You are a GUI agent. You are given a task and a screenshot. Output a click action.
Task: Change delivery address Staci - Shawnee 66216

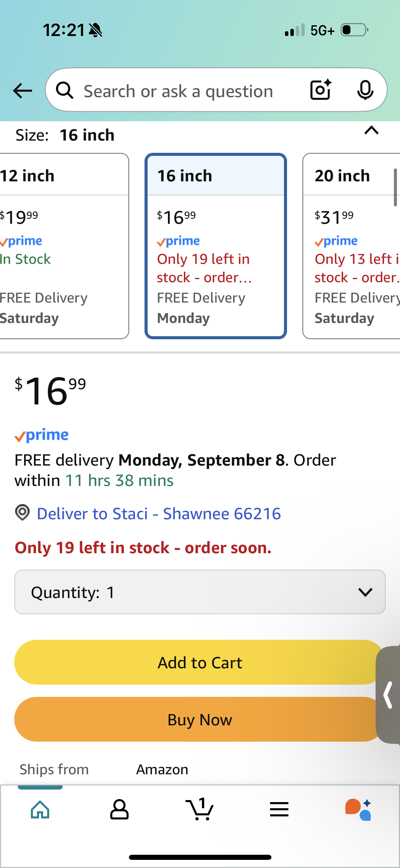click(x=159, y=513)
